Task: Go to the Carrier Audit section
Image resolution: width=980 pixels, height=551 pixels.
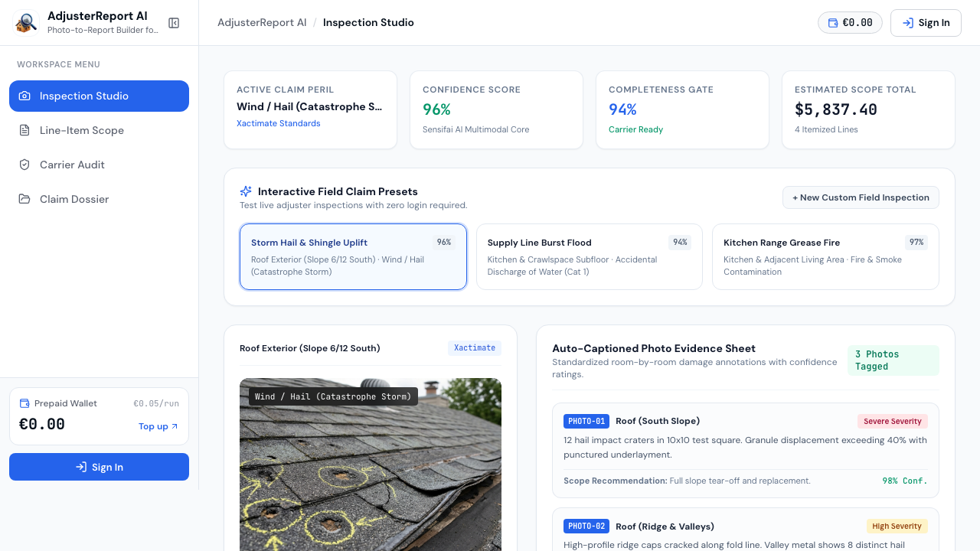Action: pos(99,165)
